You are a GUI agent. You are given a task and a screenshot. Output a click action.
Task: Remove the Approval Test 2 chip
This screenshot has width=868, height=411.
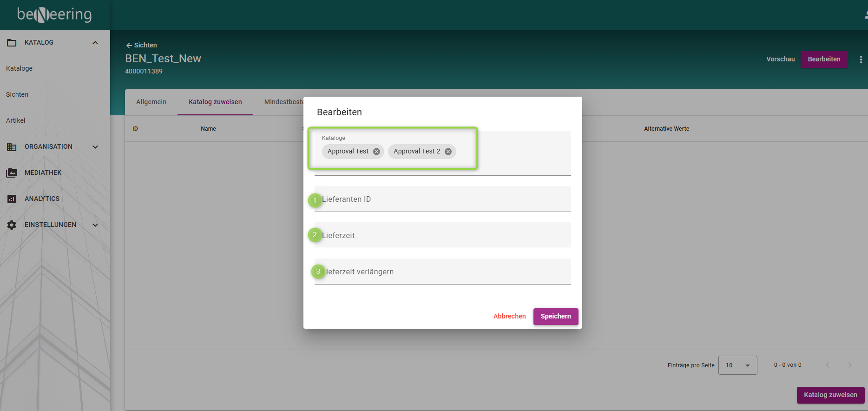[448, 152]
